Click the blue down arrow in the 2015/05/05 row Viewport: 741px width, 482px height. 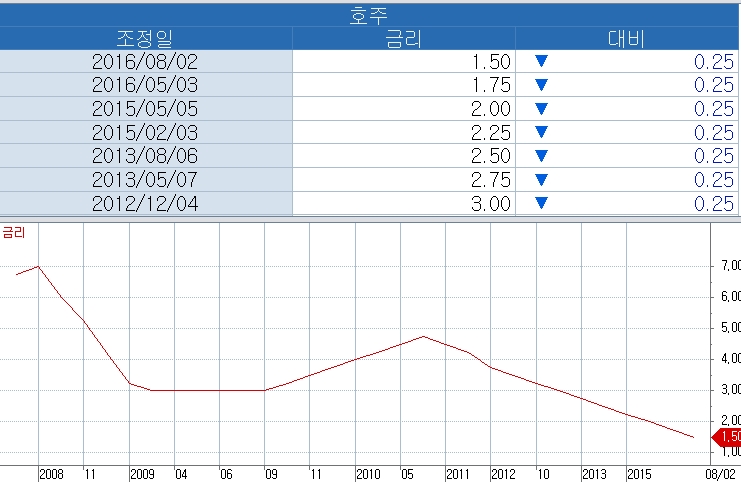542,109
